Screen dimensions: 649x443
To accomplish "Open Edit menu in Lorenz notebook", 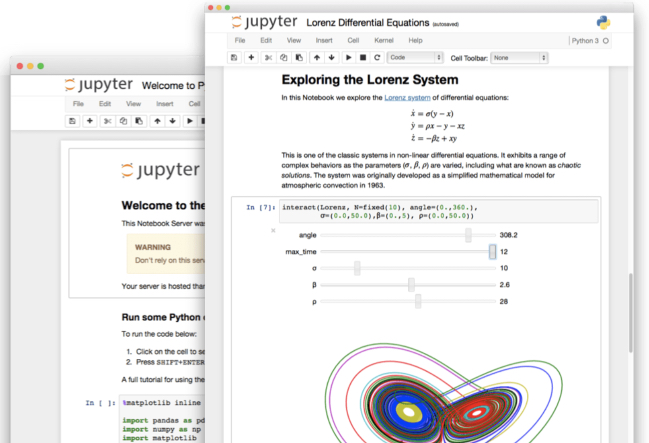I will 266,40.
